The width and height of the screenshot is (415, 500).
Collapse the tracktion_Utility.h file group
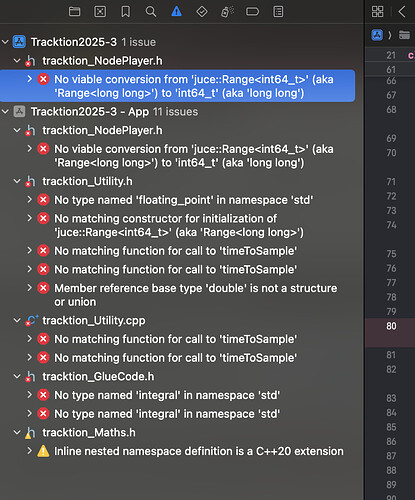click(x=17, y=182)
